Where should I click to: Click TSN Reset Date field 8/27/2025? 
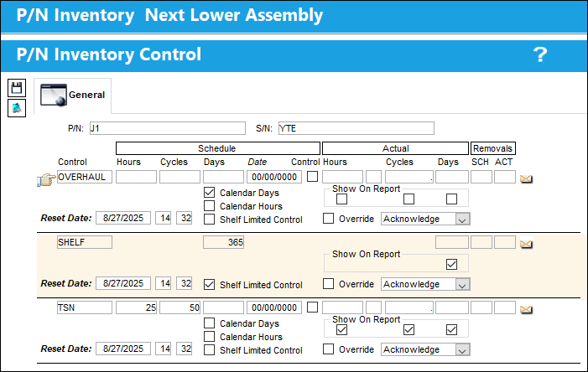[x=123, y=349]
